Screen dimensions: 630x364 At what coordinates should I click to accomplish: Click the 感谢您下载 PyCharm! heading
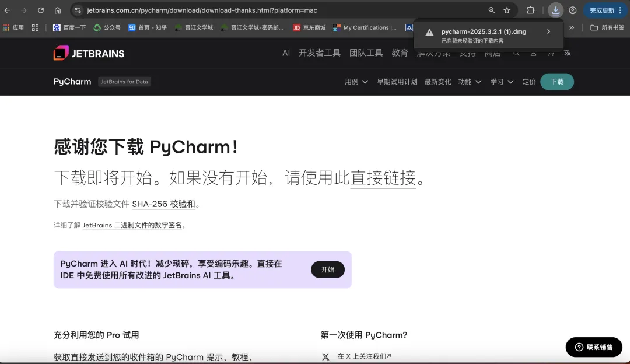(146, 147)
